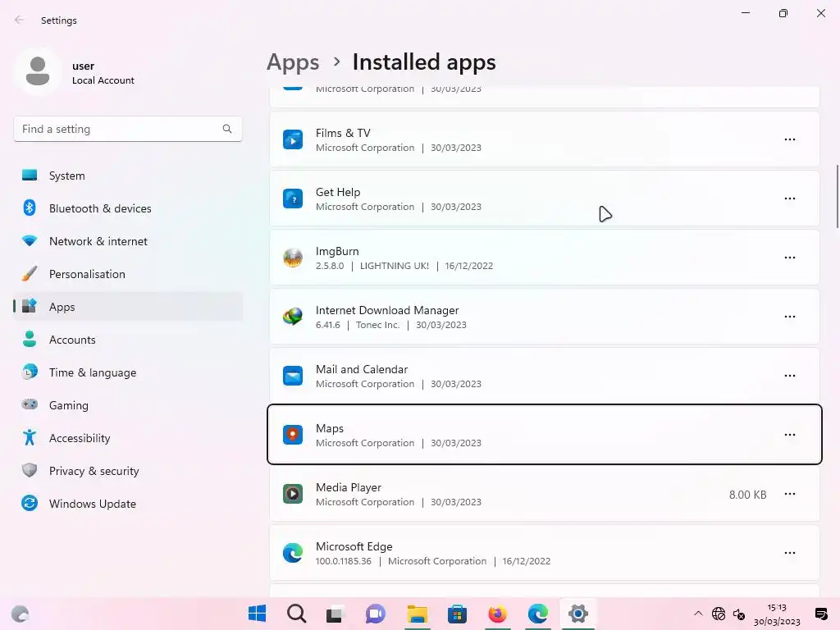Open more options for Microsoft Edge

[790, 553]
